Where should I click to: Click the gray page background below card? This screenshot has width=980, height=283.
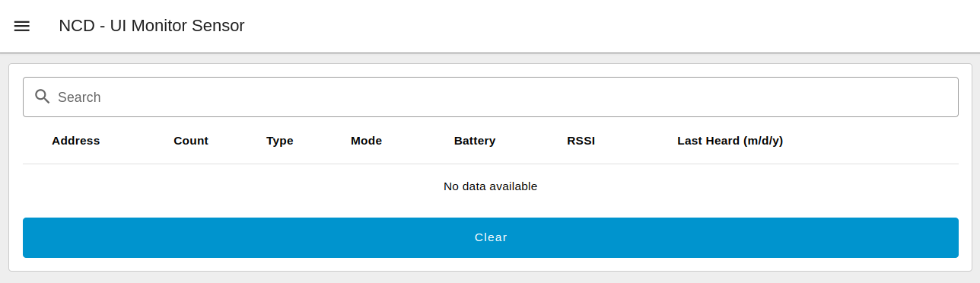[490, 278]
